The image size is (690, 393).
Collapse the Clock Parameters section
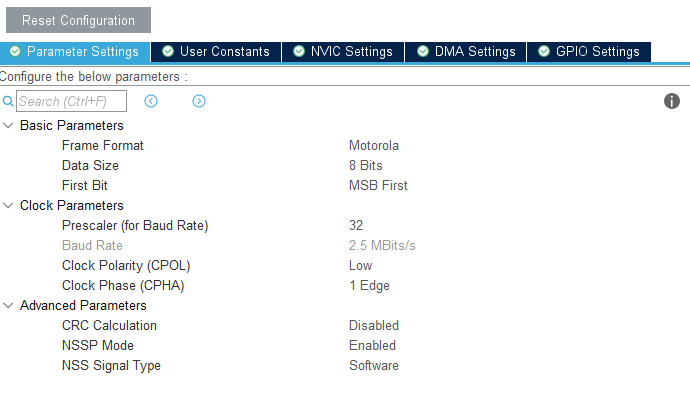pyautogui.click(x=8, y=206)
